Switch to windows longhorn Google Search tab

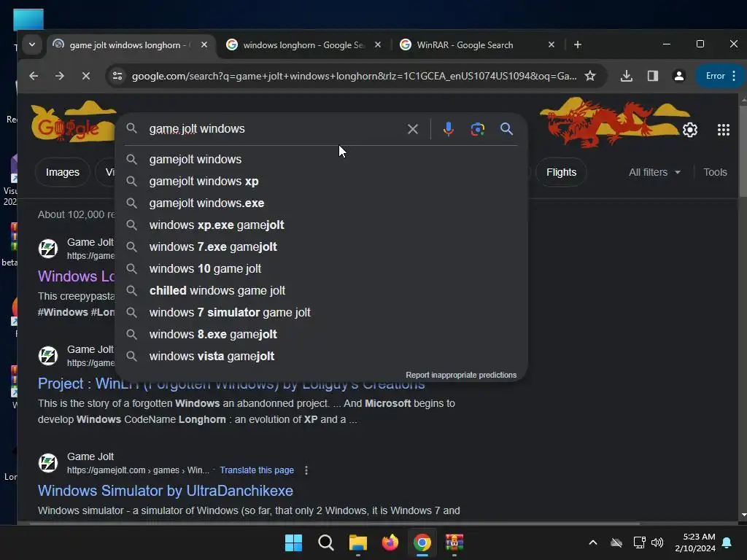pos(303,44)
